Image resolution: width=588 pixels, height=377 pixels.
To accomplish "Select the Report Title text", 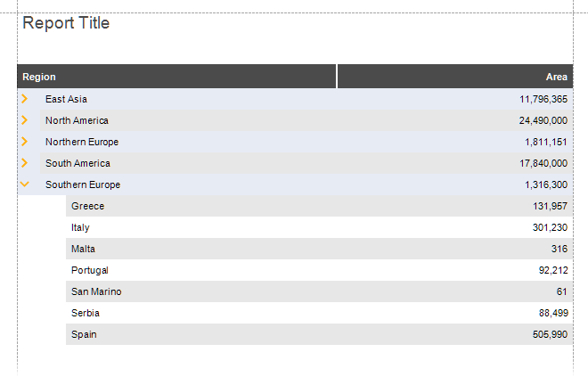I will [66, 23].
